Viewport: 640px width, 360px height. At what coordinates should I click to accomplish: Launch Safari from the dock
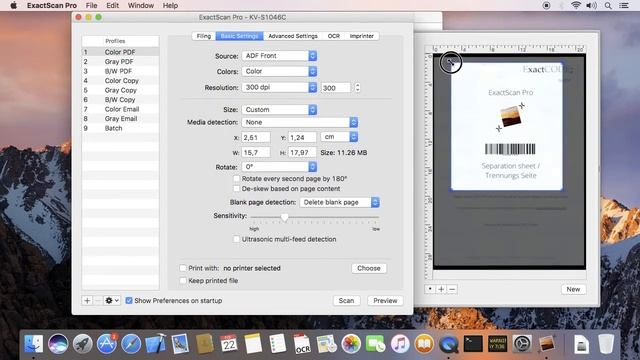pyautogui.click(x=131, y=344)
